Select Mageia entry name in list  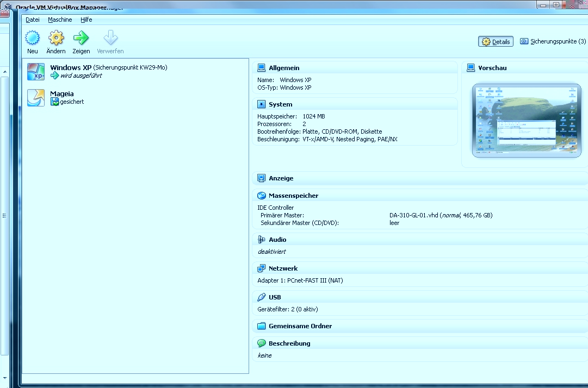pyautogui.click(x=62, y=93)
